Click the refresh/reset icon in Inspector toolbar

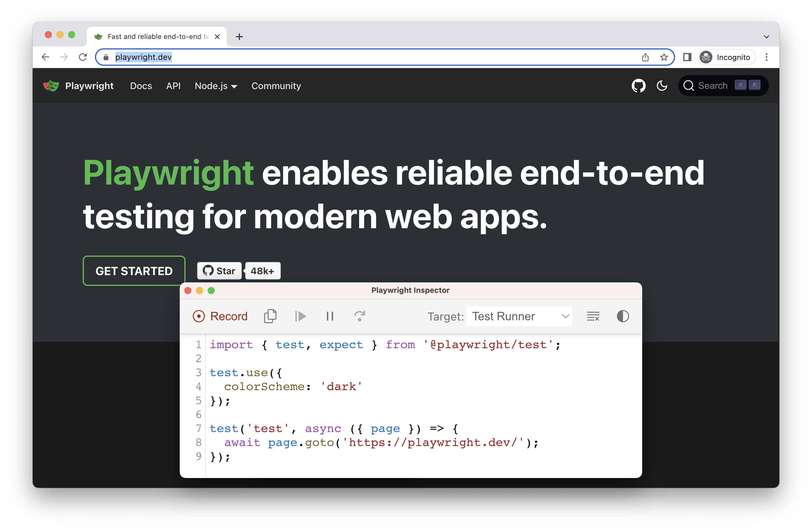[359, 316]
